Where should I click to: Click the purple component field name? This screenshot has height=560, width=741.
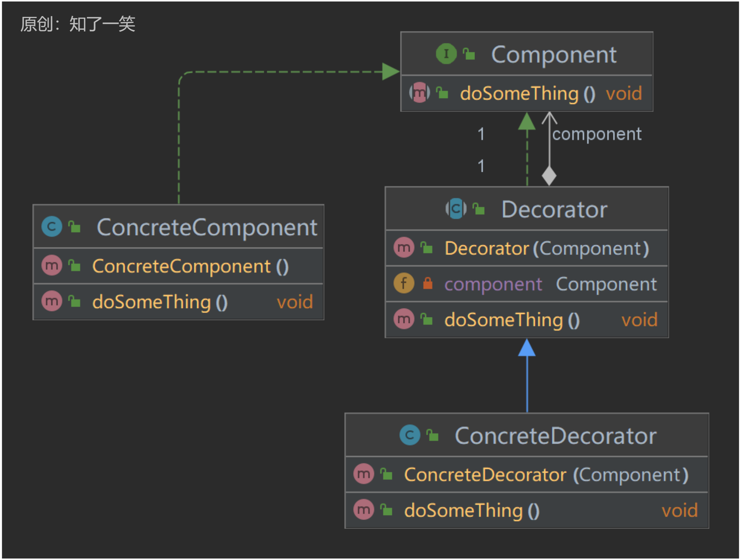tap(493, 284)
